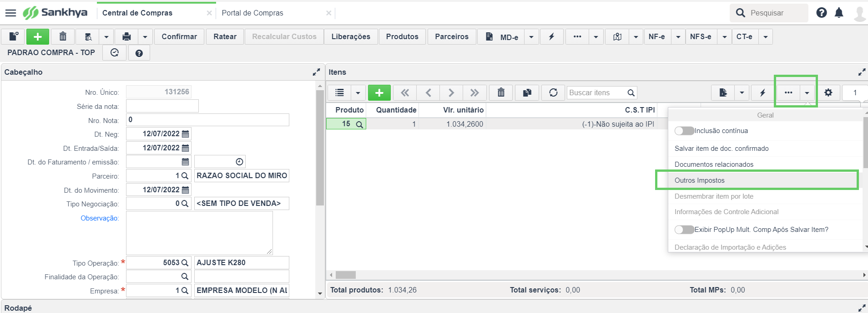Image resolution: width=868 pixels, height=313 pixels.
Task: Toggle Exibir PopUp Mult. Comp Após Salvar Item
Action: click(x=684, y=230)
